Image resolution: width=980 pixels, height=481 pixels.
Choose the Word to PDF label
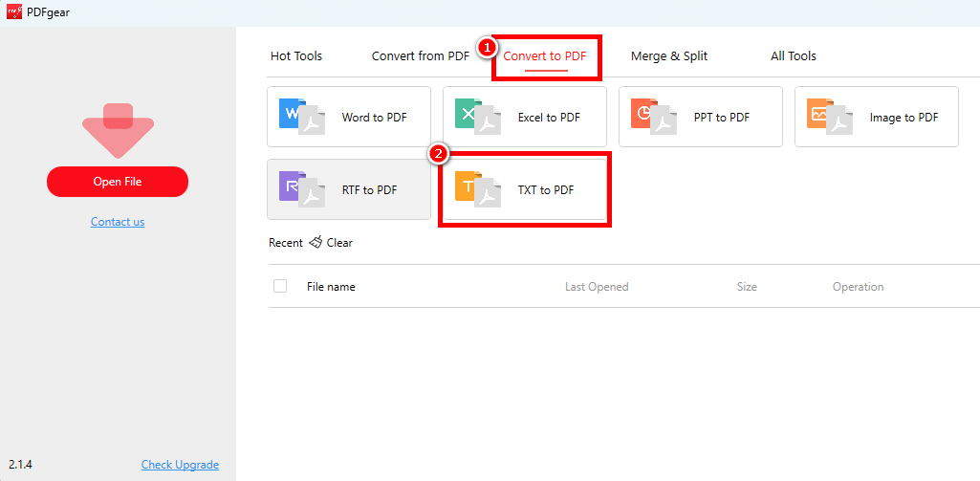click(x=375, y=117)
